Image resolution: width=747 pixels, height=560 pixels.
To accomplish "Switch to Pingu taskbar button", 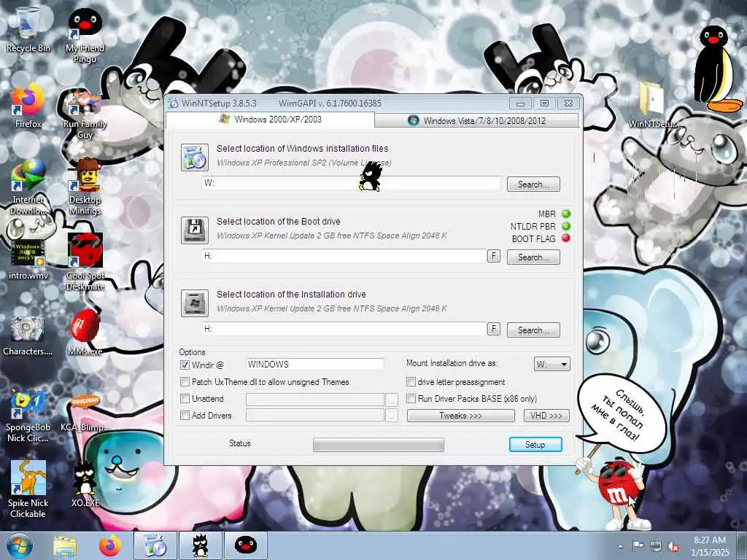I will click(x=246, y=546).
